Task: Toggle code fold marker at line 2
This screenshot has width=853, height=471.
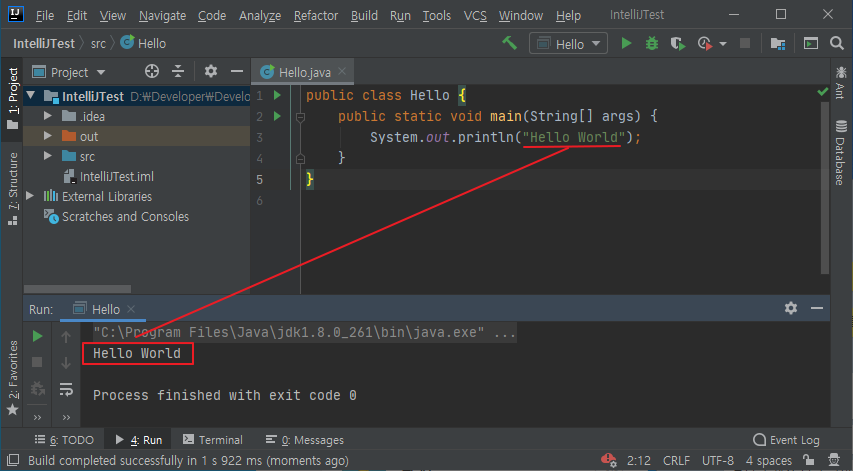Action: (x=300, y=116)
